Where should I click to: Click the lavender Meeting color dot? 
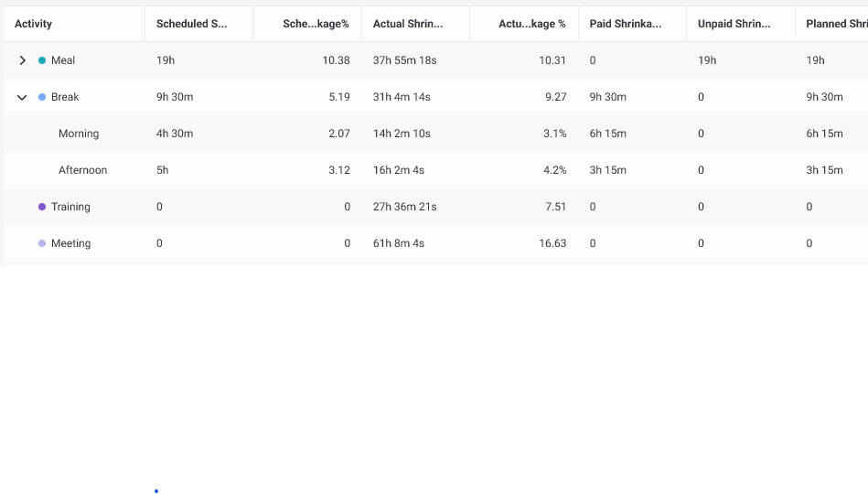point(42,243)
